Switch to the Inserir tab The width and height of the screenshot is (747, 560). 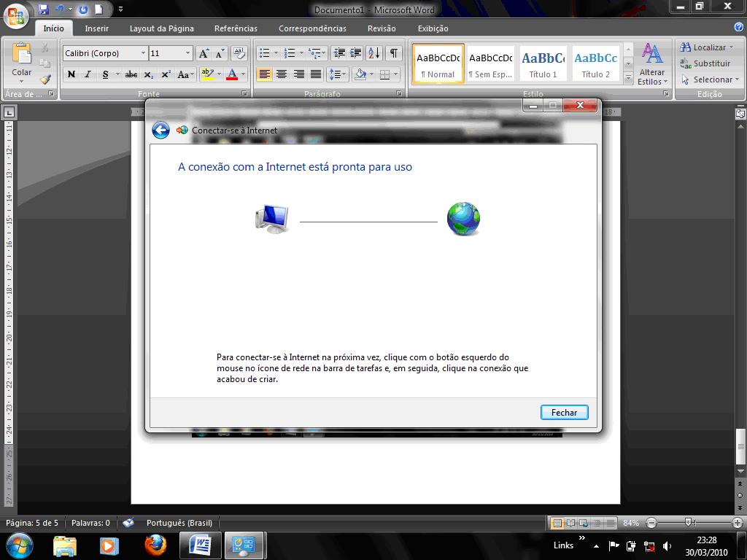pyautogui.click(x=97, y=28)
